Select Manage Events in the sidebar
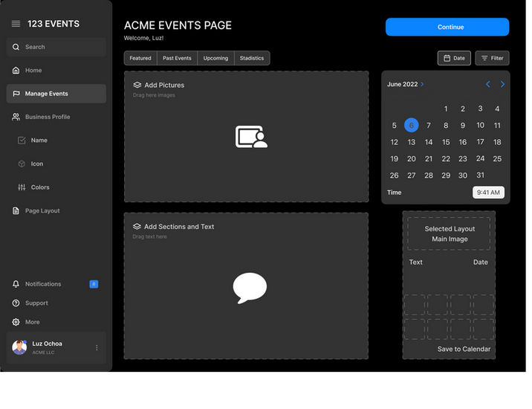Viewport: 532px width, 409px height. coord(56,94)
